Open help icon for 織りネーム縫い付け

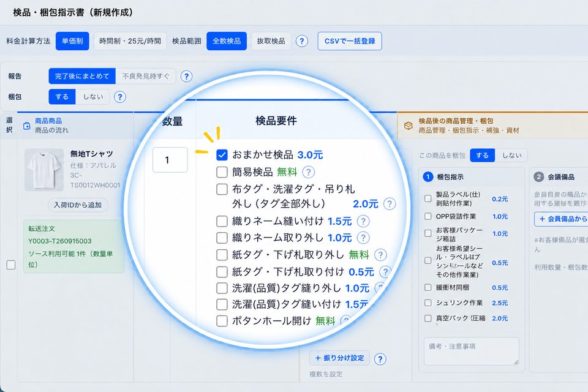coord(363,221)
